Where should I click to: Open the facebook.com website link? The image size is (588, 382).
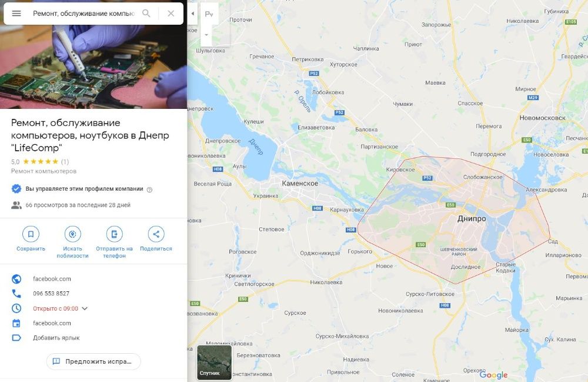[52, 279]
